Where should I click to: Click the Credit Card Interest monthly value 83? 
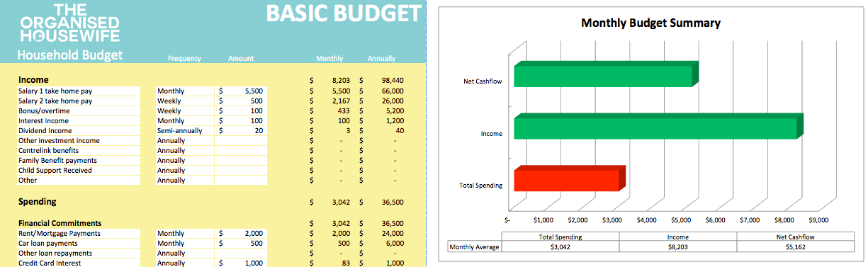pos(346,263)
